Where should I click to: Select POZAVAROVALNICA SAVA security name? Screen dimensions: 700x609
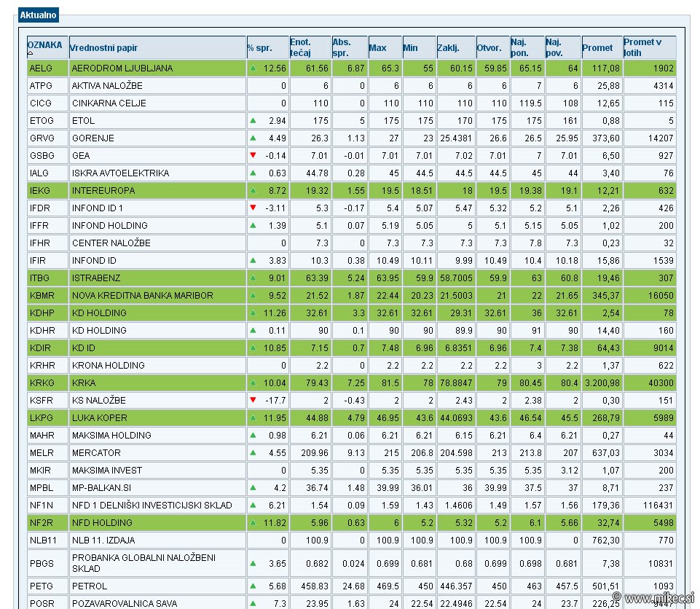click(x=125, y=603)
